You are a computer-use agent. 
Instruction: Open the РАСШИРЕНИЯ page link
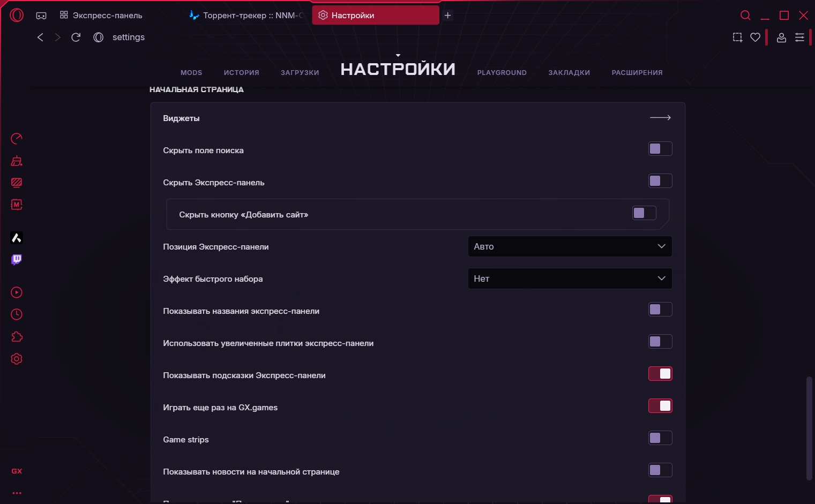pos(637,73)
